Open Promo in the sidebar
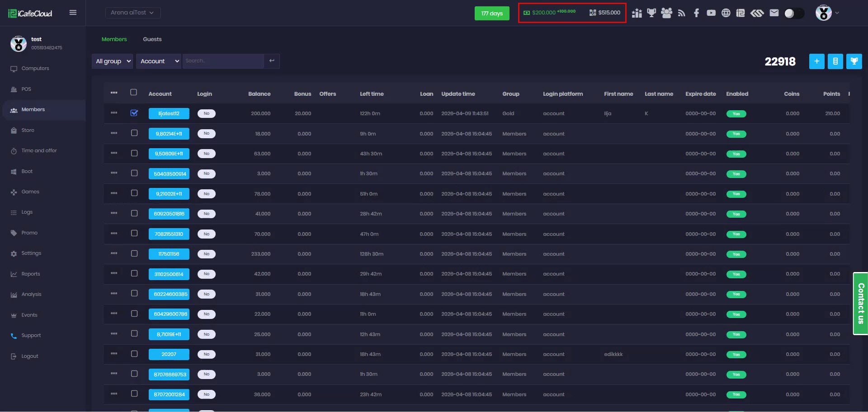The height and width of the screenshot is (412, 868). 29,233
